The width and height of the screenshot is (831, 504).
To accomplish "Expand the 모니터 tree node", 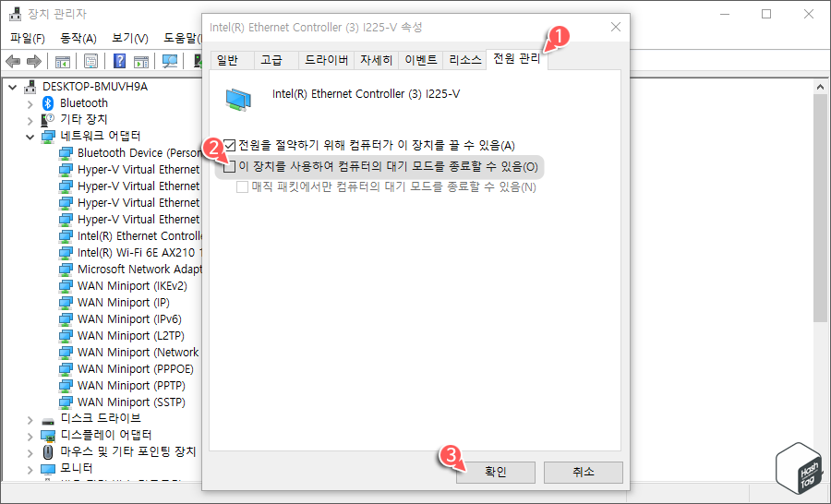I will click(30, 470).
